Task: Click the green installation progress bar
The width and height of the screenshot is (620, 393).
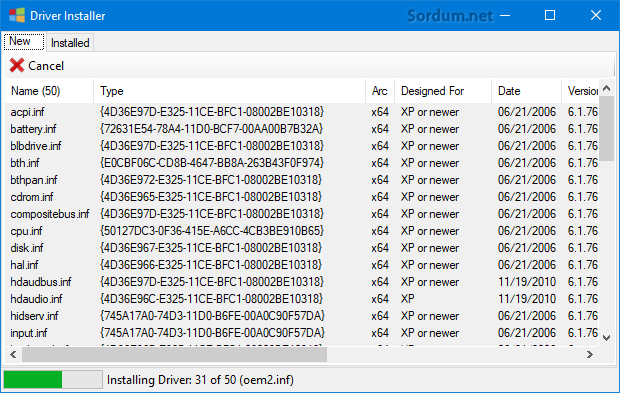Action: point(53,380)
